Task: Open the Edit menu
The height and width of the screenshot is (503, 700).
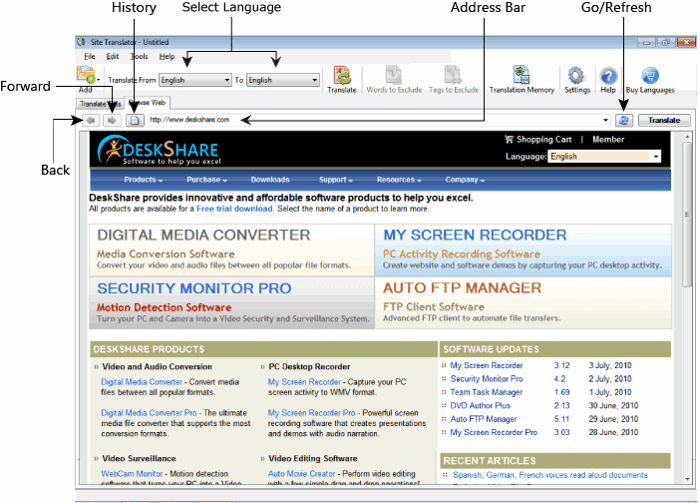Action: tap(112, 56)
